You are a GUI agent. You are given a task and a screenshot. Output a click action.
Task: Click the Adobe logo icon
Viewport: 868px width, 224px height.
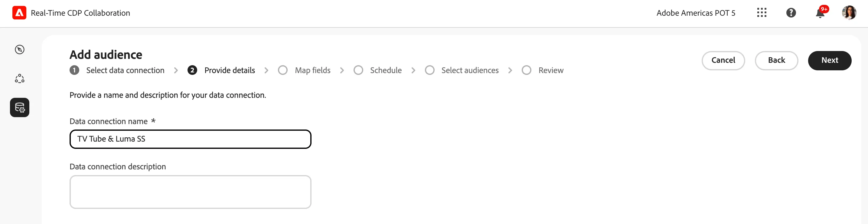[19, 13]
